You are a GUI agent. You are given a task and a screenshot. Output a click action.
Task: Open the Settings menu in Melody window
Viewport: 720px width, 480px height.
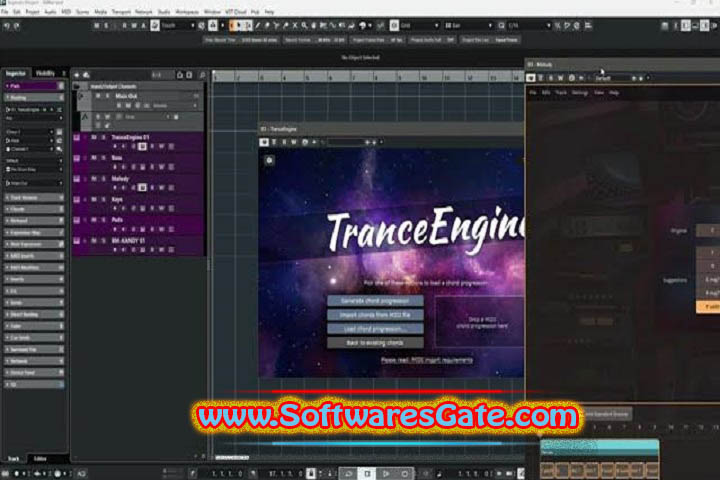(x=580, y=93)
